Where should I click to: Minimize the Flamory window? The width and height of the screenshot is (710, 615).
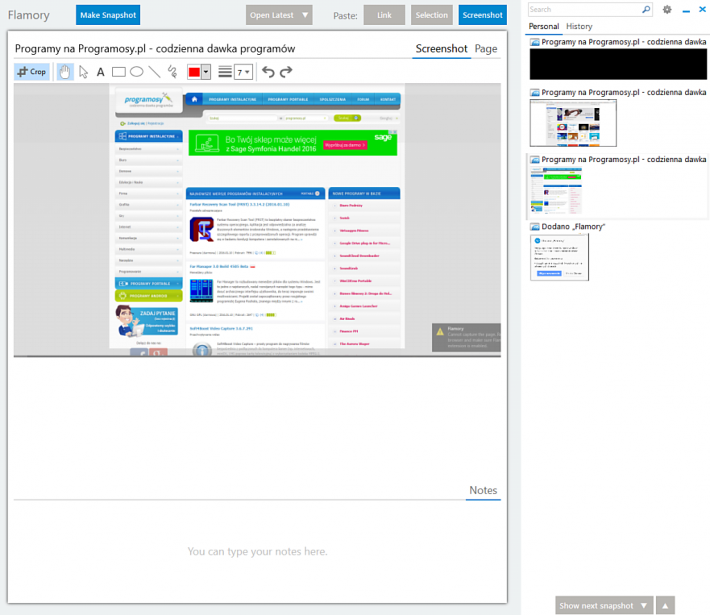coord(686,10)
